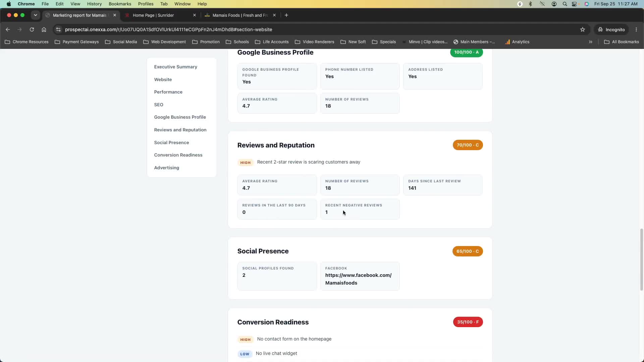The height and width of the screenshot is (362, 644).
Task: Jump to Executive Summary section
Action: 175,67
